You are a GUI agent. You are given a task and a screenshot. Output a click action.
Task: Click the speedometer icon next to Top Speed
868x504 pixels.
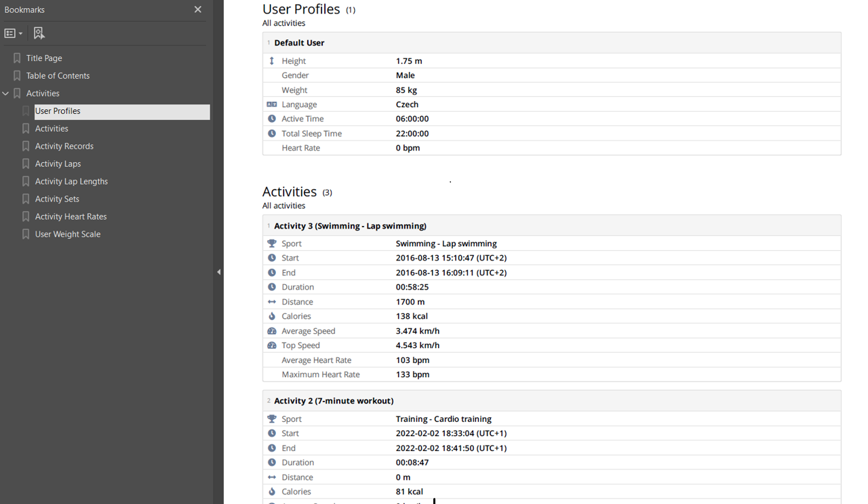pyautogui.click(x=272, y=345)
